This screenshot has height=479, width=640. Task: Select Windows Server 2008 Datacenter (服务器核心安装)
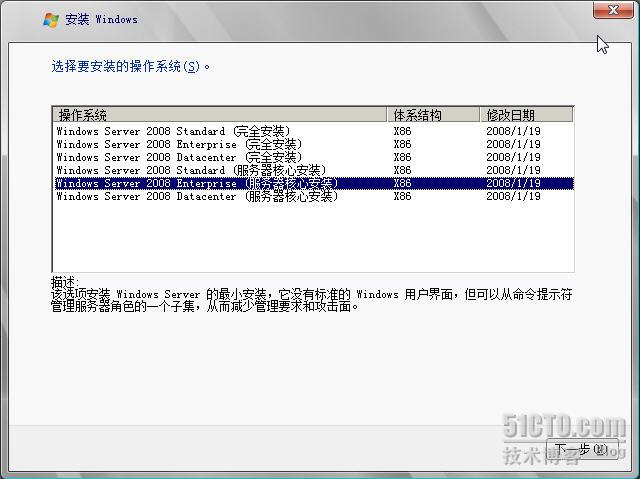click(x=313, y=197)
